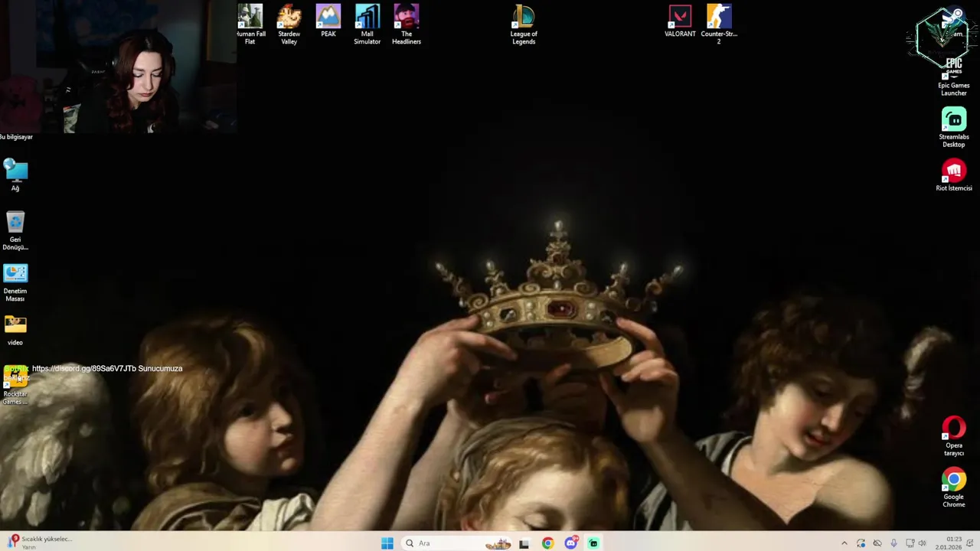980x551 pixels.
Task: Open Epic Games Launcher icon
Action: click(954, 77)
